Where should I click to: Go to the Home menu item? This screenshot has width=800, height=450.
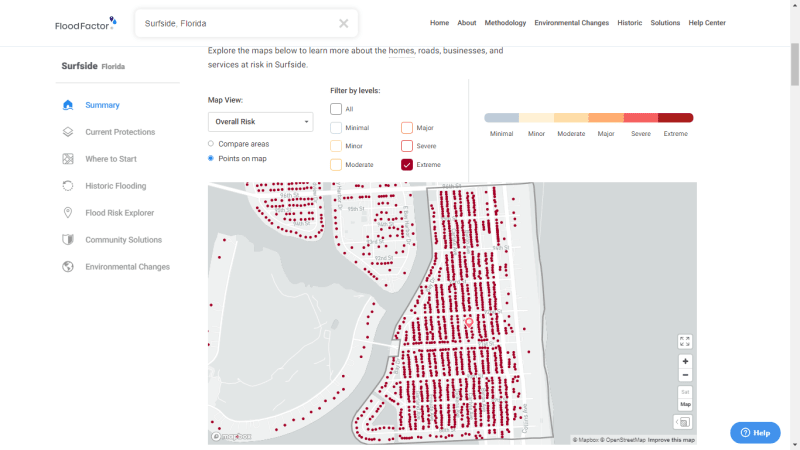(439, 23)
